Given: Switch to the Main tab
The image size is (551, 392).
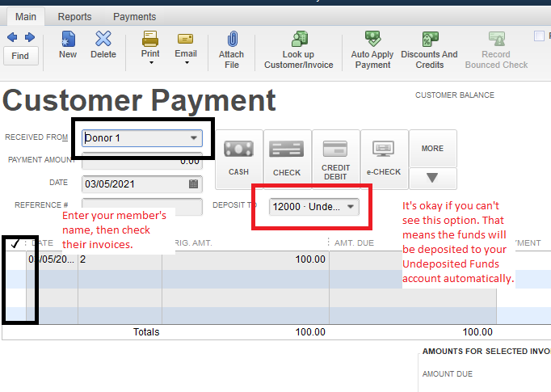Looking at the screenshot, I should click(26, 16).
